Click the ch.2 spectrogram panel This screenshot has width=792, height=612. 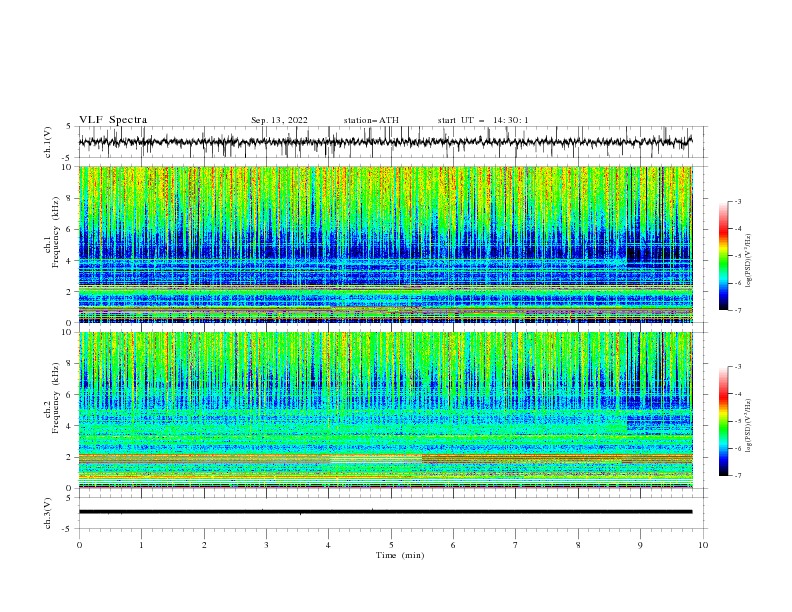pos(385,410)
